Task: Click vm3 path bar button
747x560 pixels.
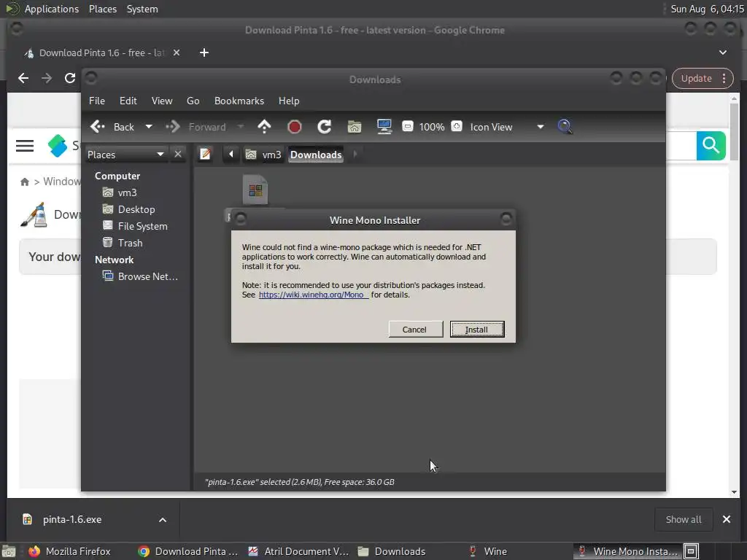Action: 263,155
